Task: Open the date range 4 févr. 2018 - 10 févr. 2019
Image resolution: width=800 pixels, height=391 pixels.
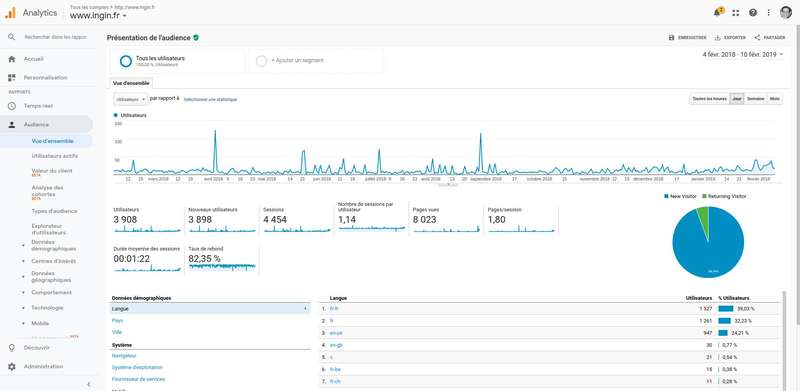Action: tap(742, 54)
